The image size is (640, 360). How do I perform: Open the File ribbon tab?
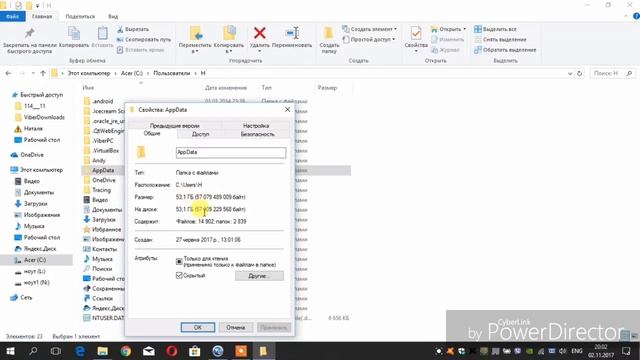coord(13,16)
